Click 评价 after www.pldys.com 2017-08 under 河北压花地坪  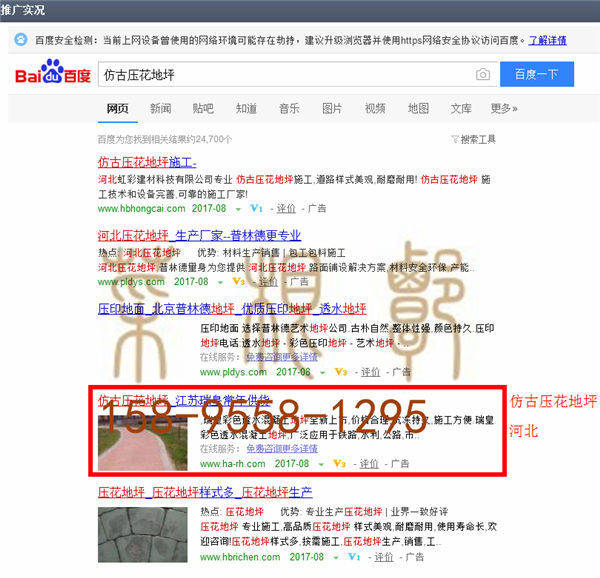click(268, 282)
